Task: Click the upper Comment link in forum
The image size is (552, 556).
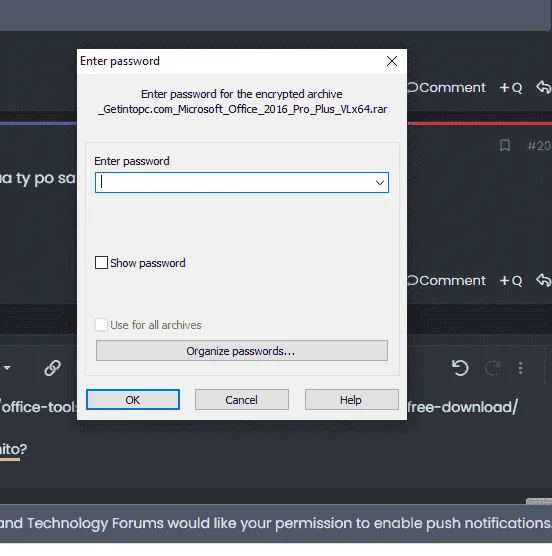Action: tap(446, 88)
